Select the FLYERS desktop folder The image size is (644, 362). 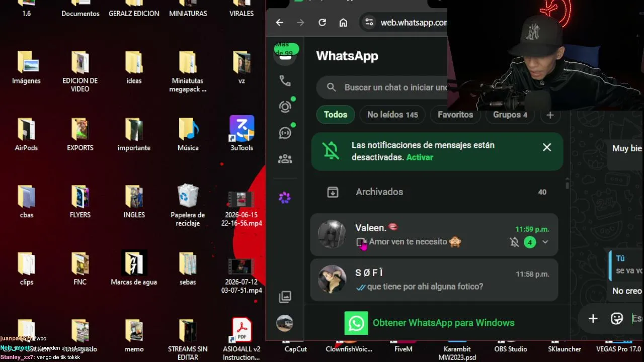click(80, 202)
